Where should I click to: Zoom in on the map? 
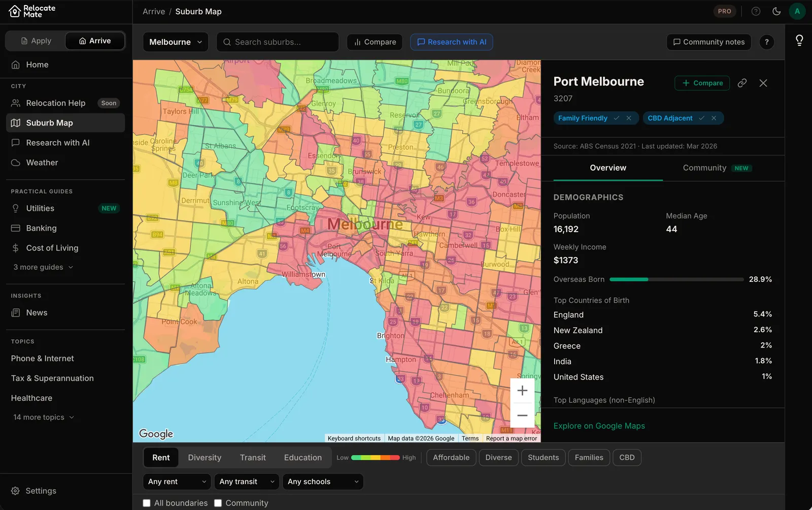point(522,391)
